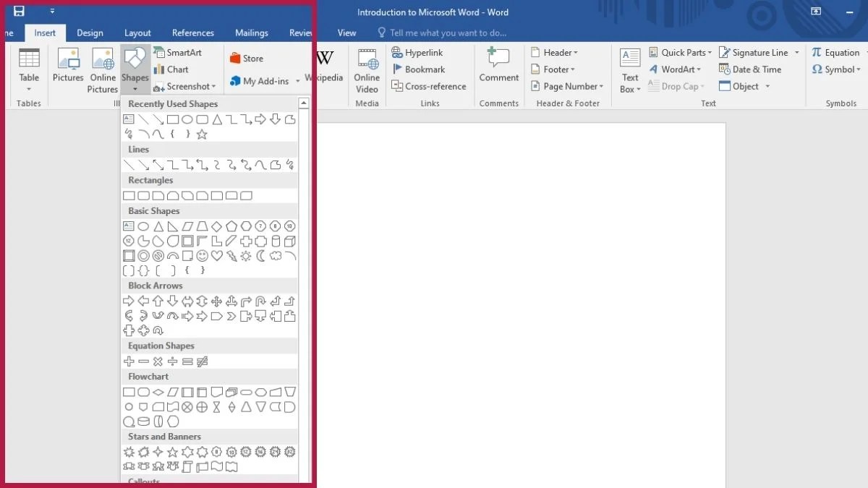Pick the Heart shape in Basic Shapes
Screen dimensions: 868x488
click(216, 256)
